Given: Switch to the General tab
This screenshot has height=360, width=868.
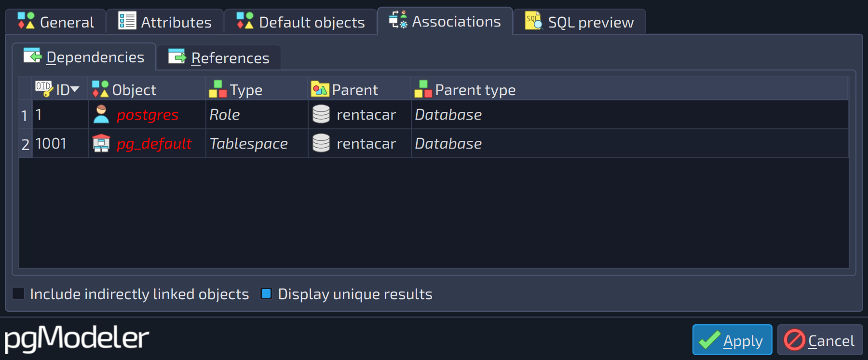Looking at the screenshot, I should click(x=56, y=22).
